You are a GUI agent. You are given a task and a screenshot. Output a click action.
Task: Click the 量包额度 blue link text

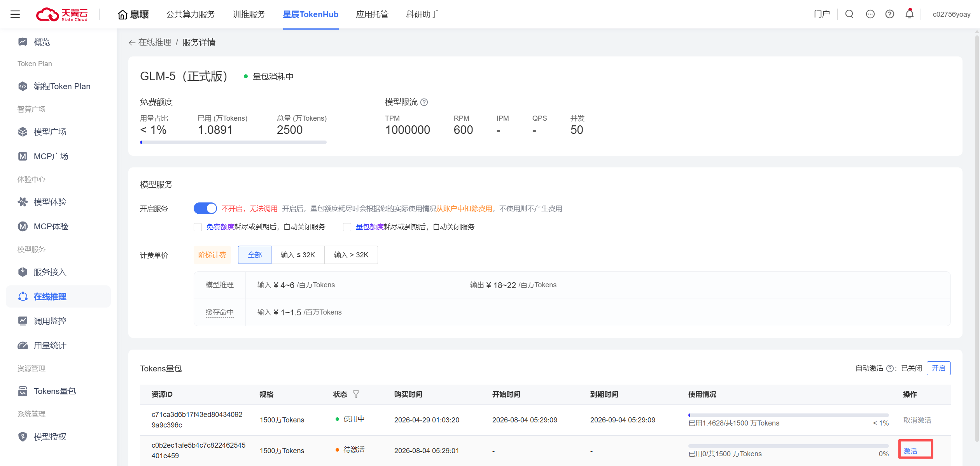coord(370,227)
